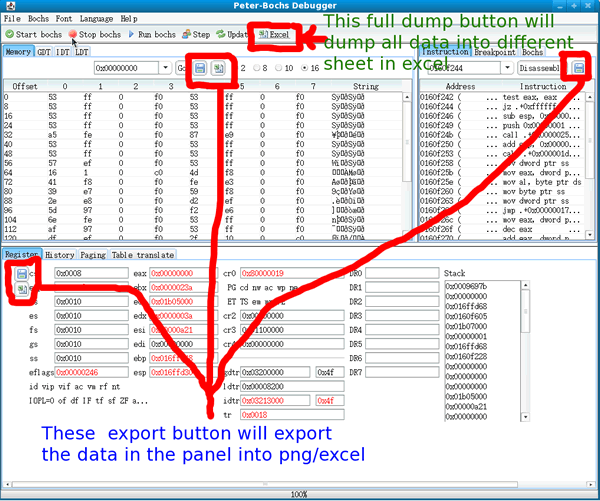The height and width of the screenshot is (501, 600).
Task: Export register panel to Excel
Action: pos(21,290)
